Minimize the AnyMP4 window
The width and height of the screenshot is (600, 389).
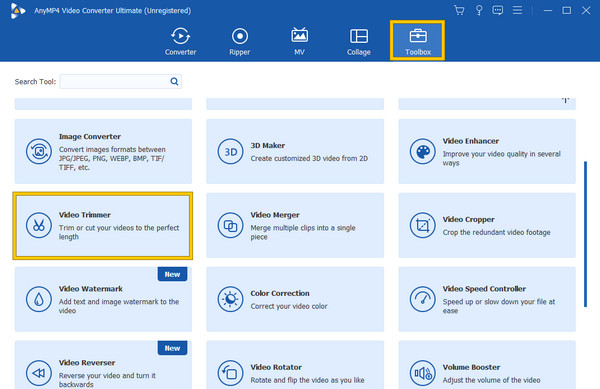click(x=548, y=10)
